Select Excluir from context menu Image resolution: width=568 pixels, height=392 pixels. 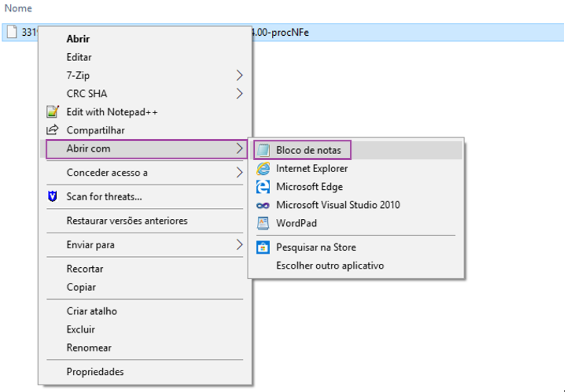point(145,329)
